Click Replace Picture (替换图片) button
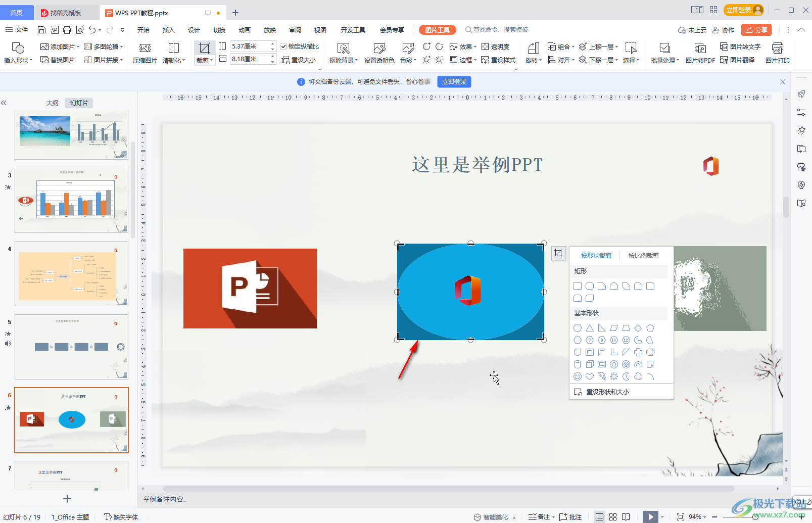Viewport: 812px width, 523px height. tap(58, 60)
